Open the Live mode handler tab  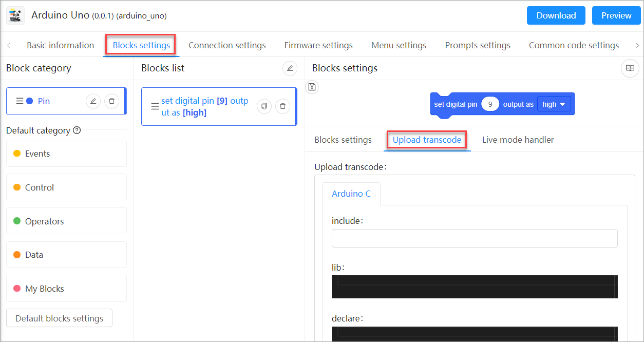pyautogui.click(x=518, y=140)
